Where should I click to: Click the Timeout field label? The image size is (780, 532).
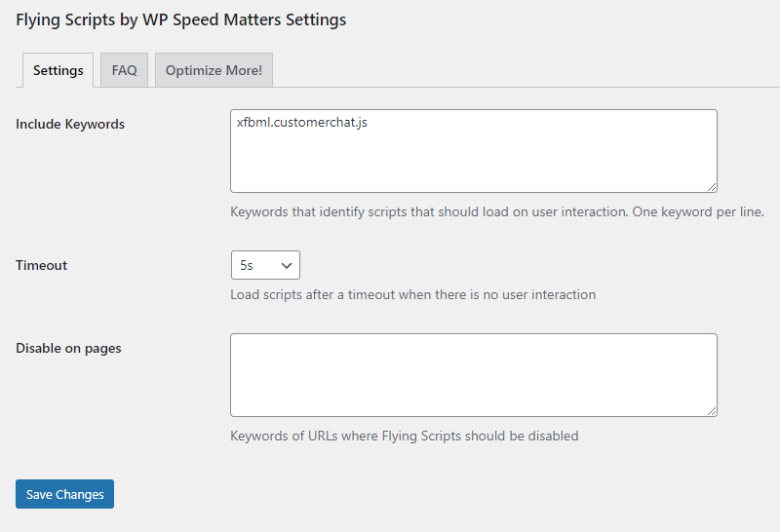[x=42, y=265]
